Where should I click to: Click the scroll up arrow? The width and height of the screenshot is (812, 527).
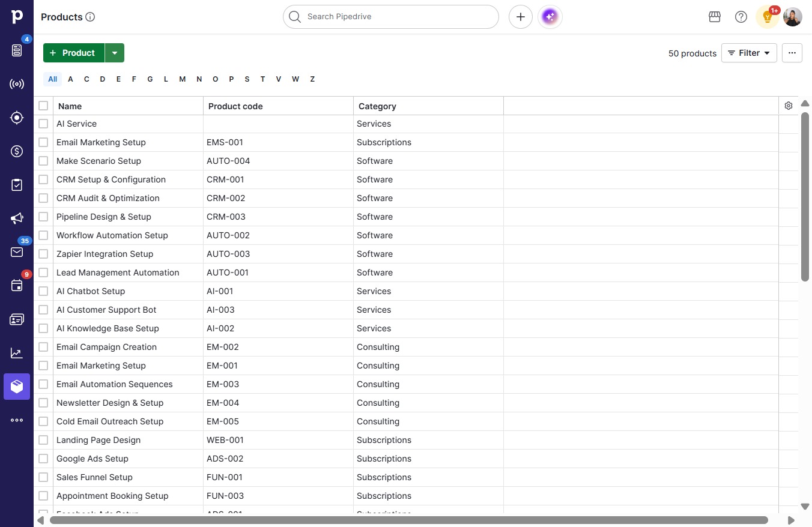coord(805,104)
